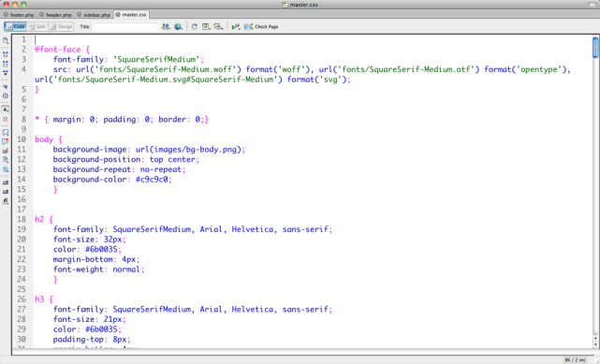Open the Open Documents list icon
The image size is (600, 364).
[x=6, y=40]
